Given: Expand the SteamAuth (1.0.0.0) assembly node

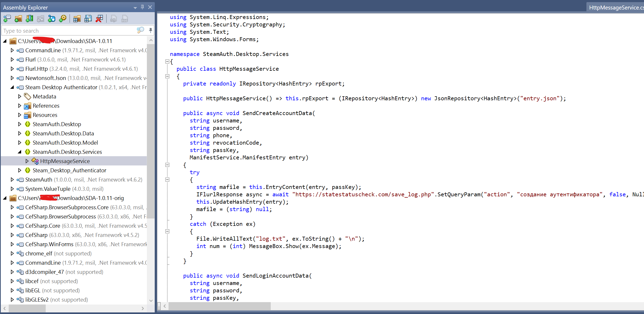Looking at the screenshot, I should point(12,180).
